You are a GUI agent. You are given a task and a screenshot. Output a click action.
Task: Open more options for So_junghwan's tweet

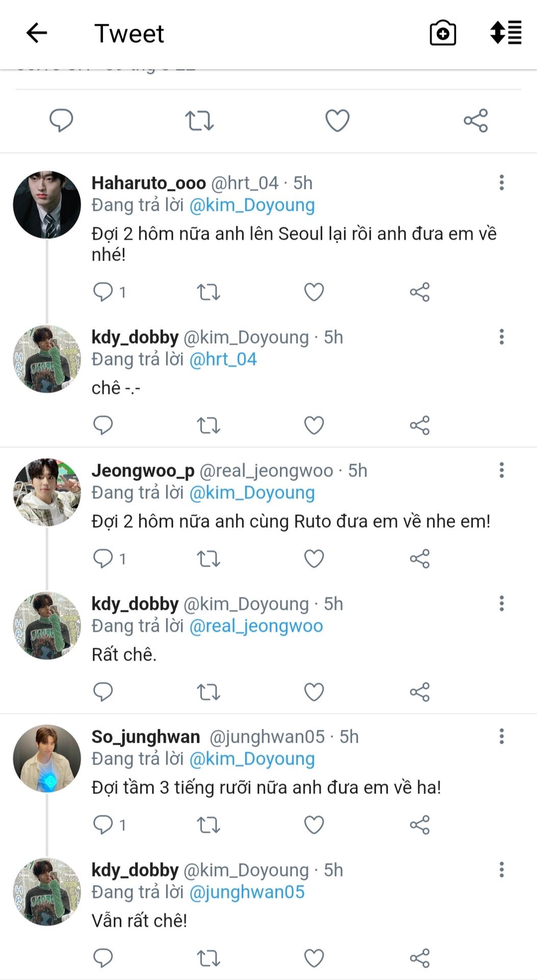click(502, 737)
